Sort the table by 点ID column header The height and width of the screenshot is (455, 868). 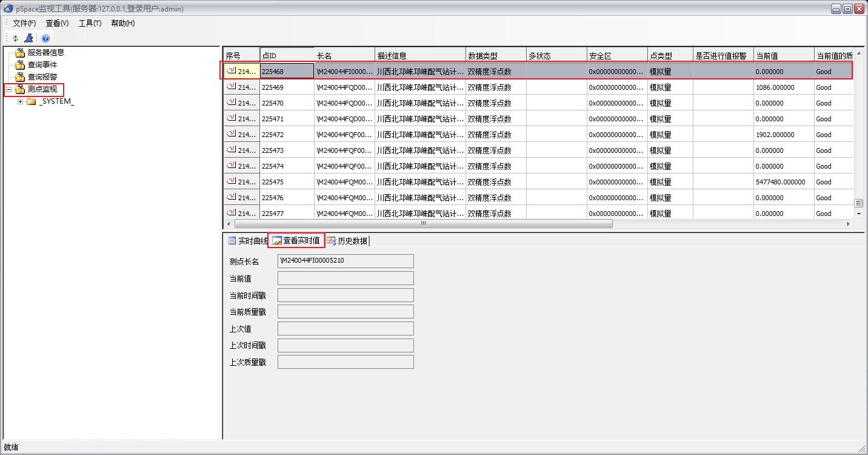[287, 56]
